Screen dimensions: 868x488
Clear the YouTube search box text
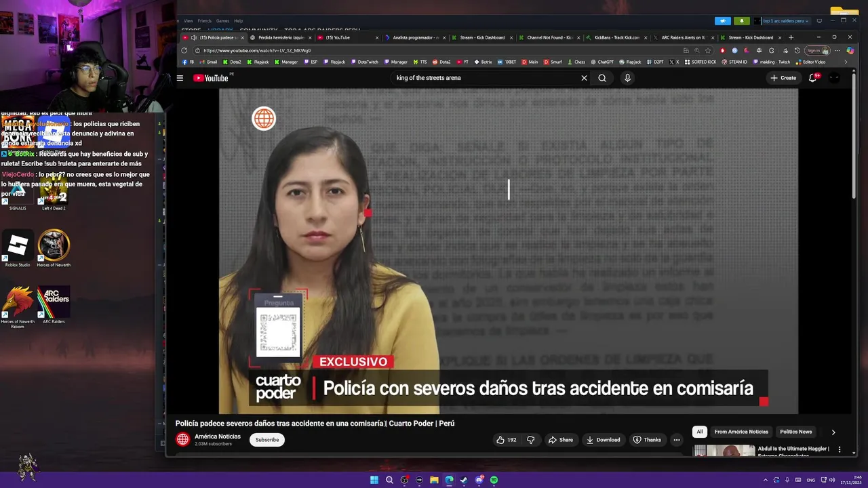pos(584,78)
